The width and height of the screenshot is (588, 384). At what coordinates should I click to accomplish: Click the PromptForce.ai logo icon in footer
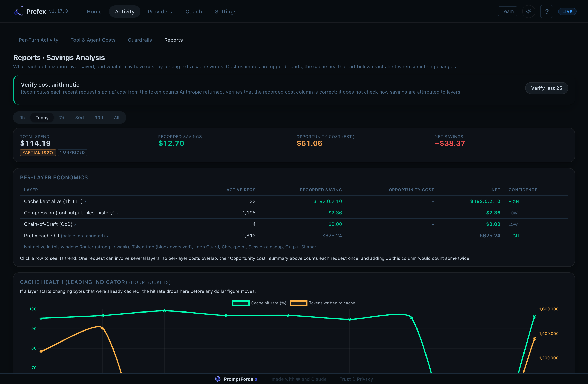tap(218, 379)
